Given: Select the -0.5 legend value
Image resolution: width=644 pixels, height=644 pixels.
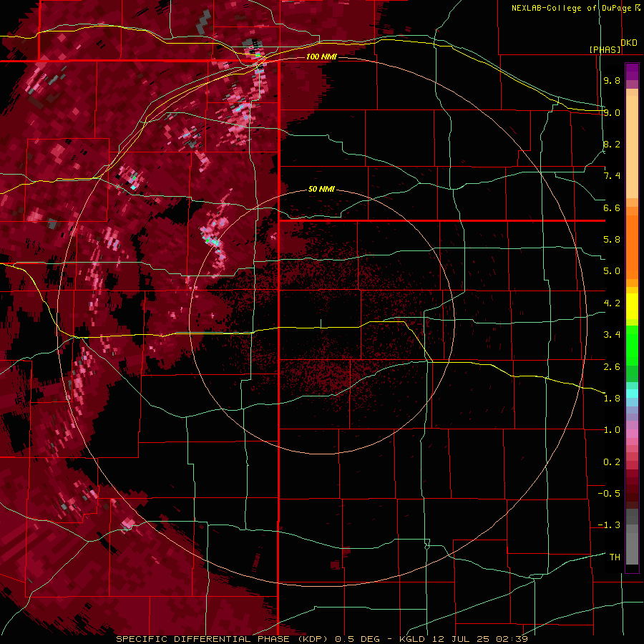Looking at the screenshot, I should tap(609, 494).
